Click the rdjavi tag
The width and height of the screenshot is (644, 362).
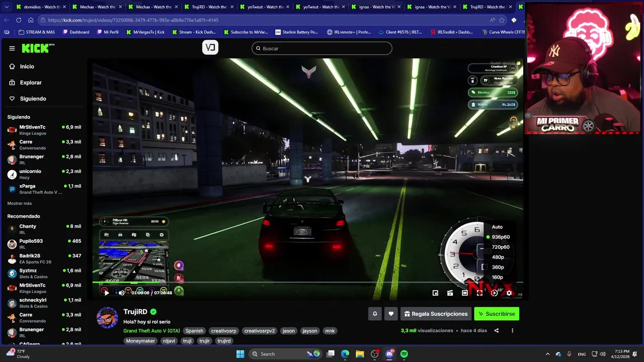pos(169,341)
